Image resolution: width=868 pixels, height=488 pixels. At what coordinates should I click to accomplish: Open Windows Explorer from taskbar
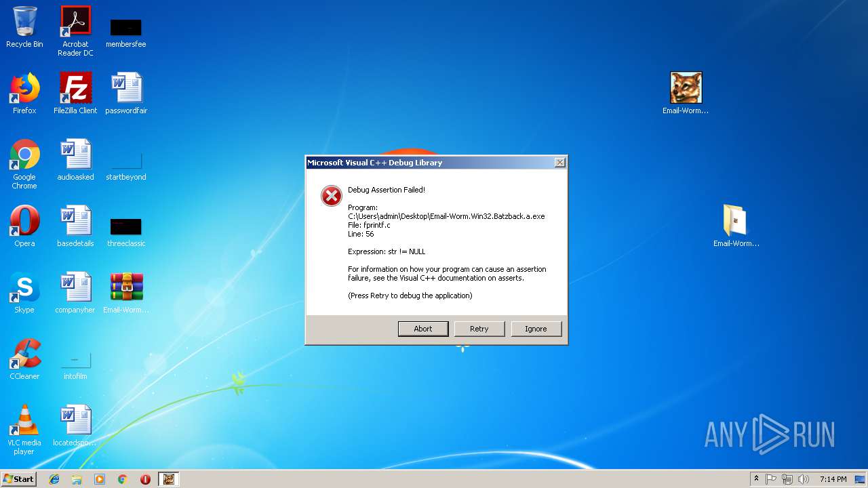pos(77,479)
